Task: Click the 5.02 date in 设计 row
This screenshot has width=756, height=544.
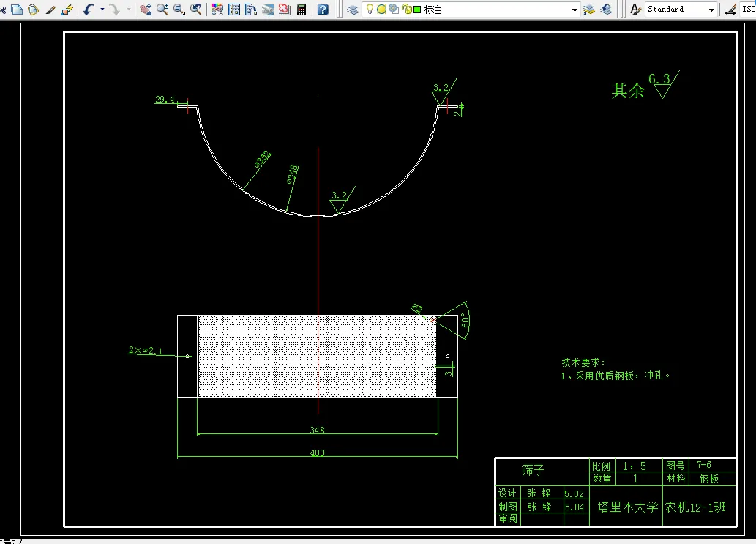Action: click(575, 493)
